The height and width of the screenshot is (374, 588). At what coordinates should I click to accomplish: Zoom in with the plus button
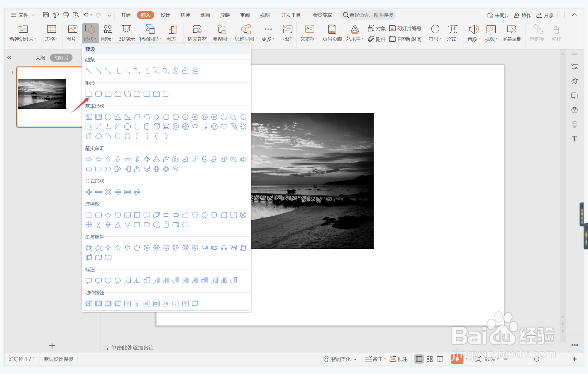(x=575, y=359)
